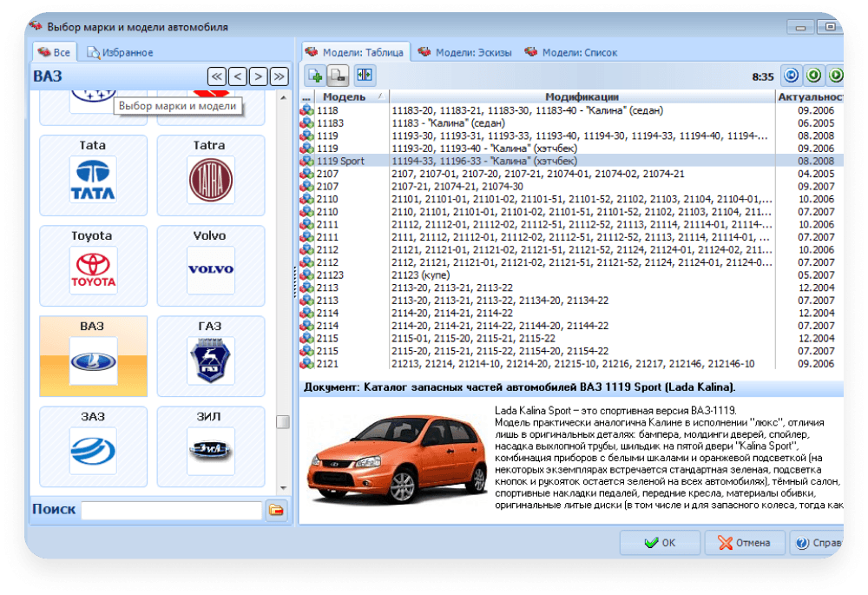Go to next brand with right arrow

[259, 76]
